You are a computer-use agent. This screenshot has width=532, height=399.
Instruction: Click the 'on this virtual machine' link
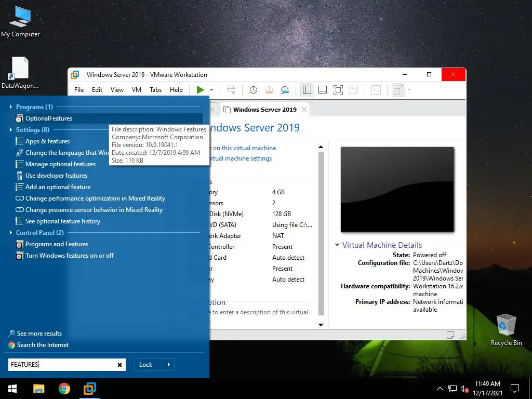pos(244,148)
